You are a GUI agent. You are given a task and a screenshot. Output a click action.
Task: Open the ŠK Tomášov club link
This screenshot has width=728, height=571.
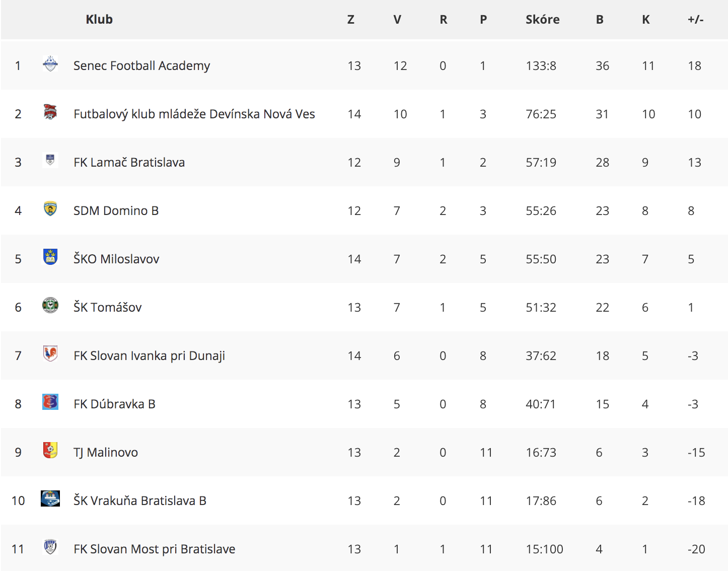(x=108, y=307)
